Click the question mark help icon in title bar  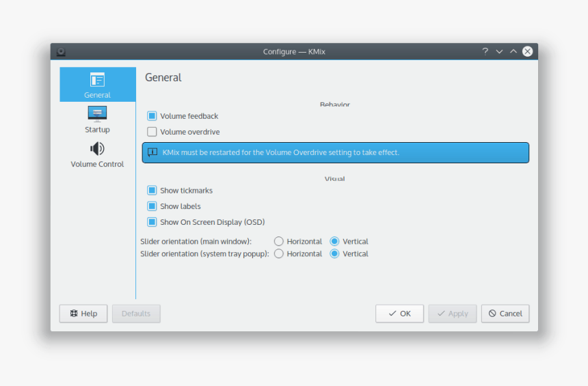[x=485, y=51]
